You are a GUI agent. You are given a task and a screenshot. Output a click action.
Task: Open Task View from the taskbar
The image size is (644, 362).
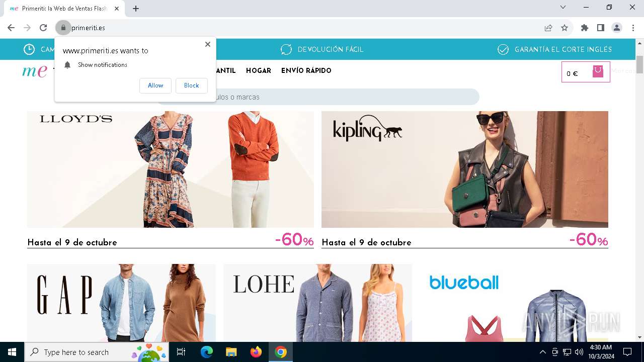tap(181, 352)
